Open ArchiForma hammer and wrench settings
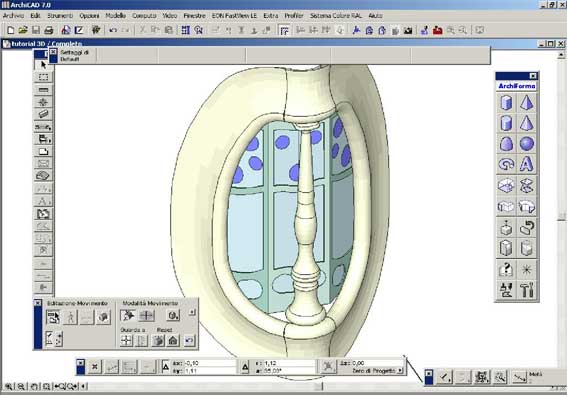The width and height of the screenshot is (567, 395). [527, 290]
